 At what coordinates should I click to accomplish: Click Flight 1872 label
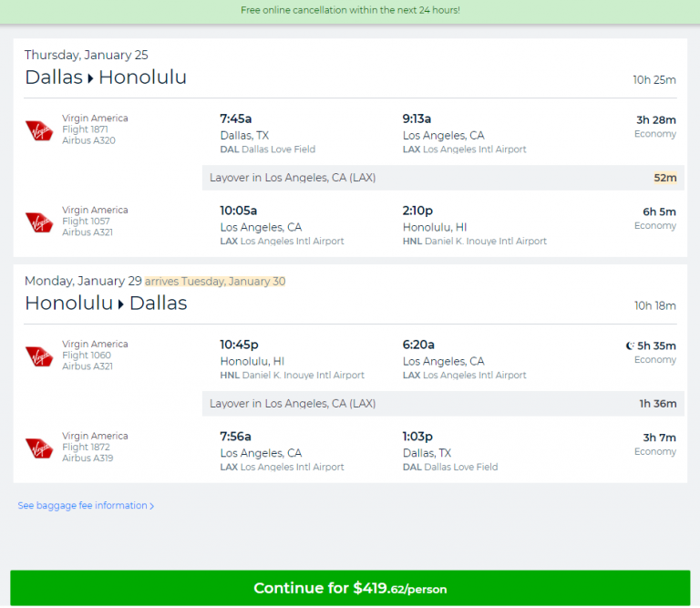click(86, 448)
